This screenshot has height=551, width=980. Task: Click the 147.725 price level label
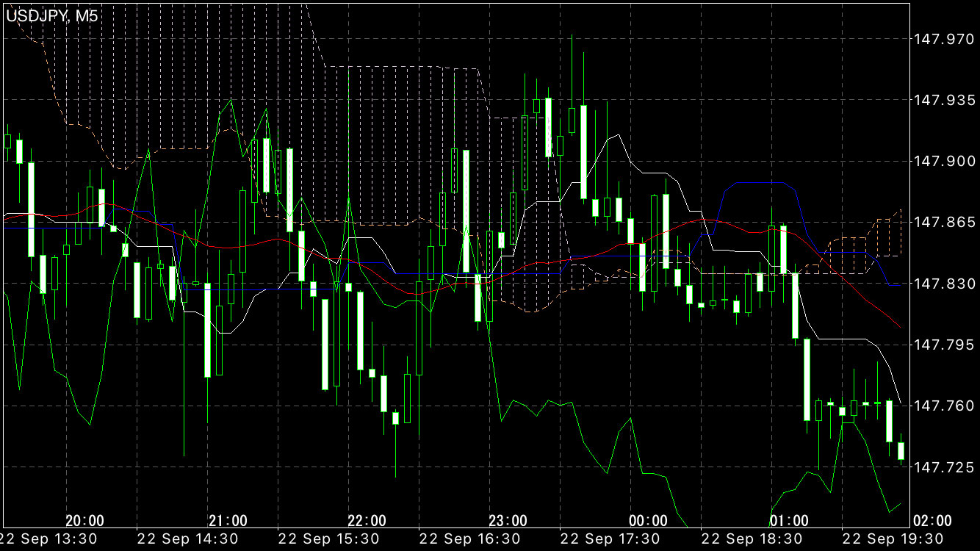click(x=942, y=467)
